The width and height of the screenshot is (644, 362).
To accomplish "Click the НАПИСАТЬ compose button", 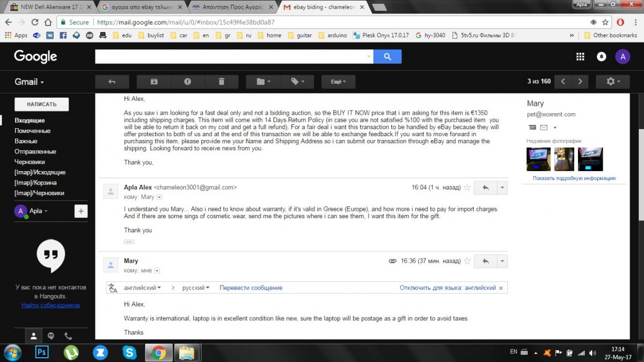I will (41, 104).
